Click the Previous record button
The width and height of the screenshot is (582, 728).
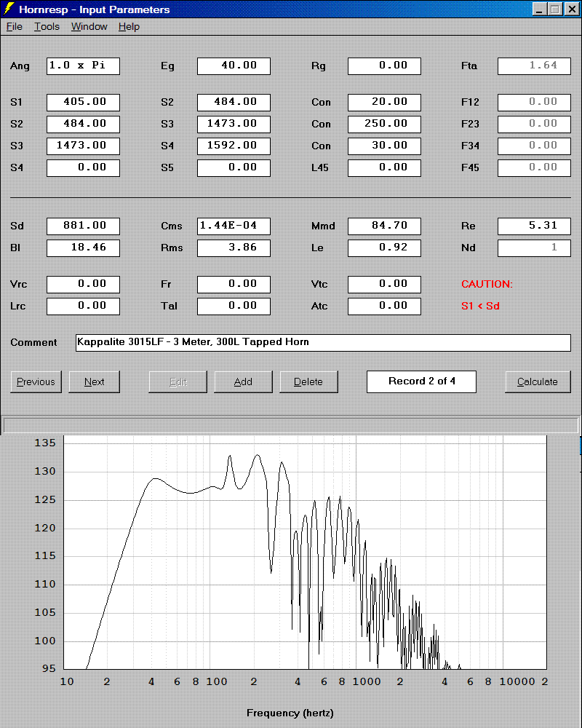[x=36, y=381]
